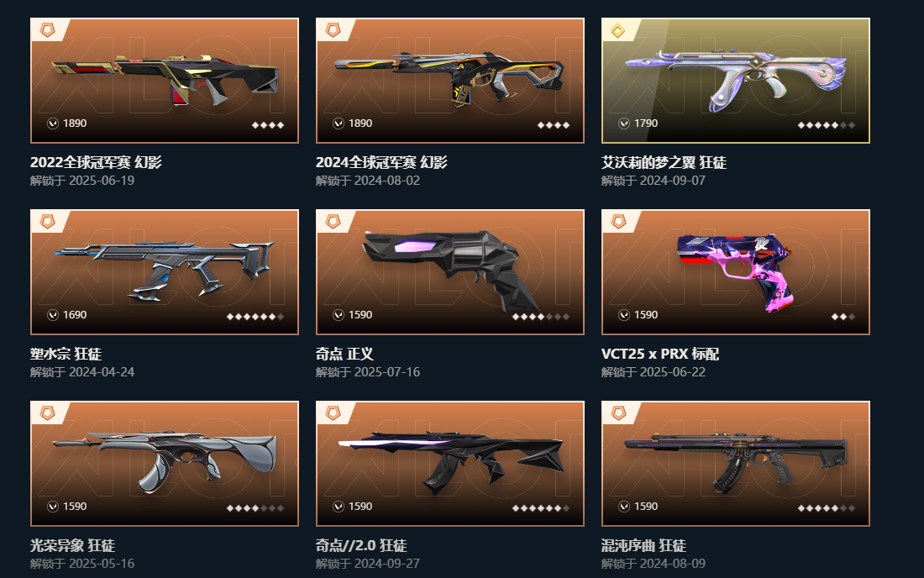Viewport: 924px width, 578px height.
Task: Select the 奇点 正义 revolver skin
Action: click(450, 272)
